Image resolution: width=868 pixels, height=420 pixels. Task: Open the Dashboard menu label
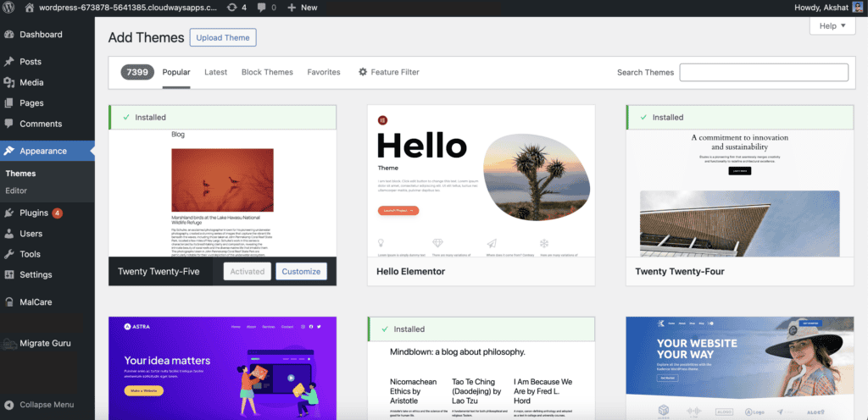click(x=41, y=34)
